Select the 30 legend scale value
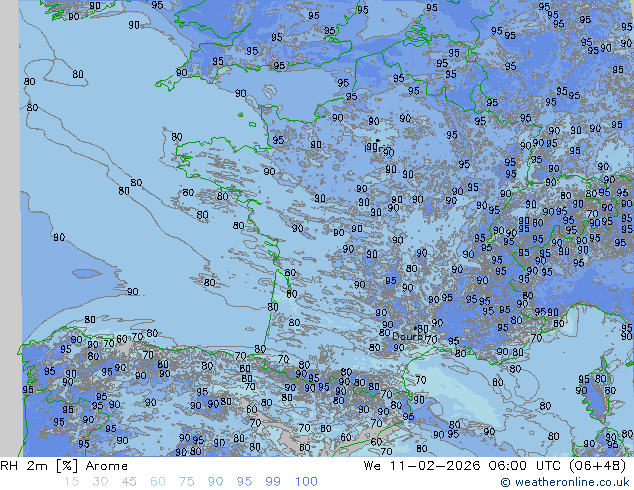 pos(100,482)
